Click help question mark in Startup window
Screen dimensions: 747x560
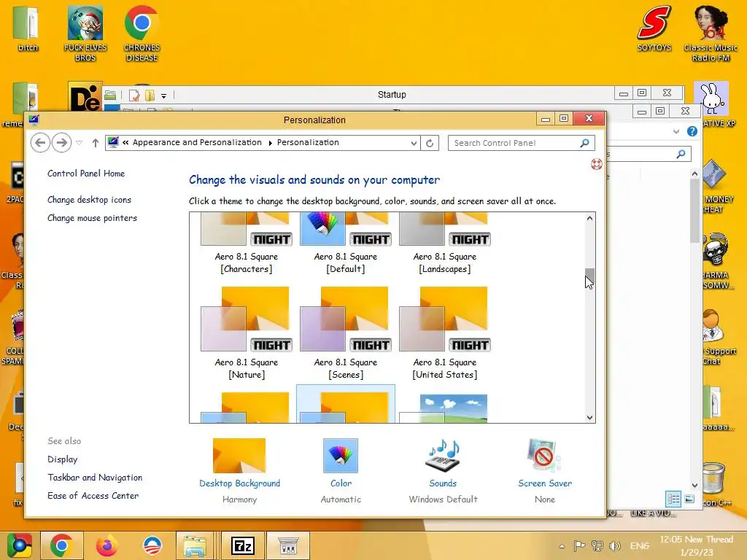tap(692, 131)
